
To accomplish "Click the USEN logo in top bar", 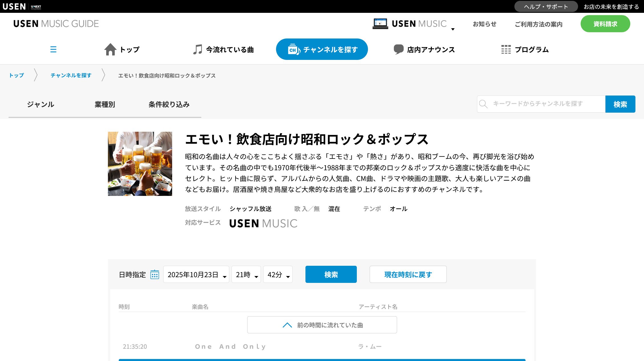I will [x=14, y=6].
